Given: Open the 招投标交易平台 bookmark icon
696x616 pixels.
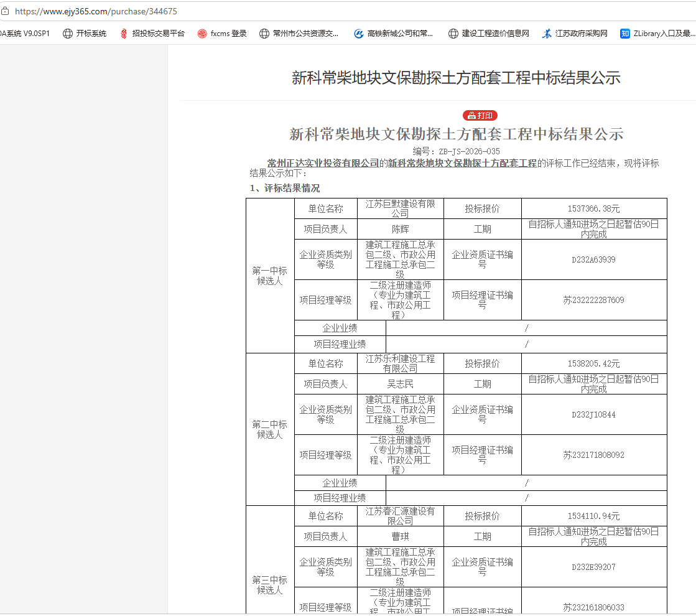Looking at the screenshot, I should (124, 34).
